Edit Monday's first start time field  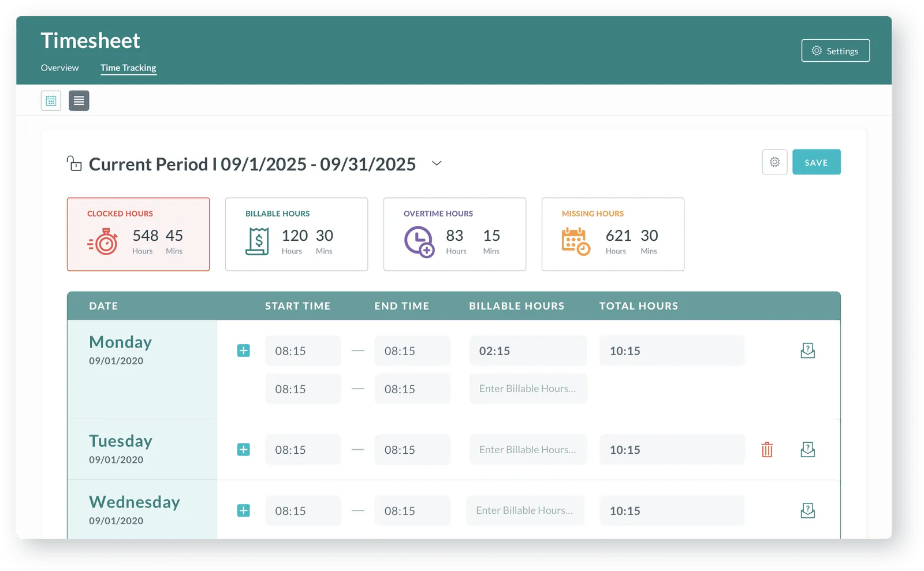click(x=303, y=350)
